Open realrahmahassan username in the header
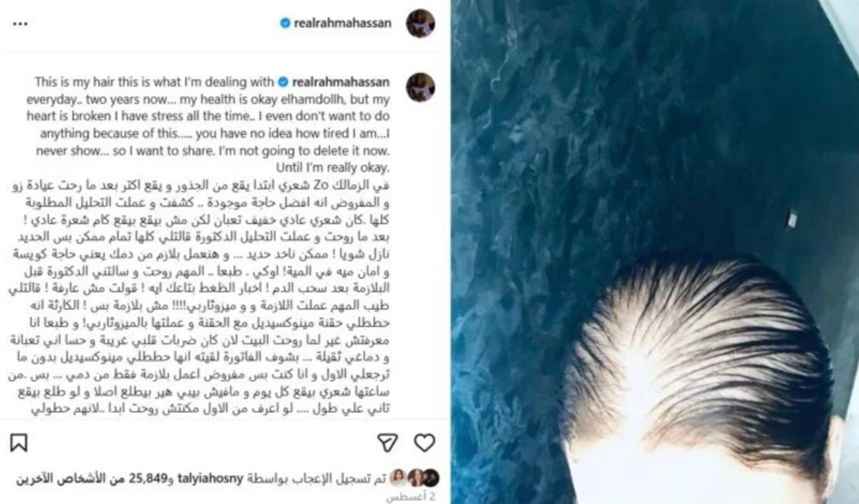The height and width of the screenshot is (504, 859). (343, 23)
